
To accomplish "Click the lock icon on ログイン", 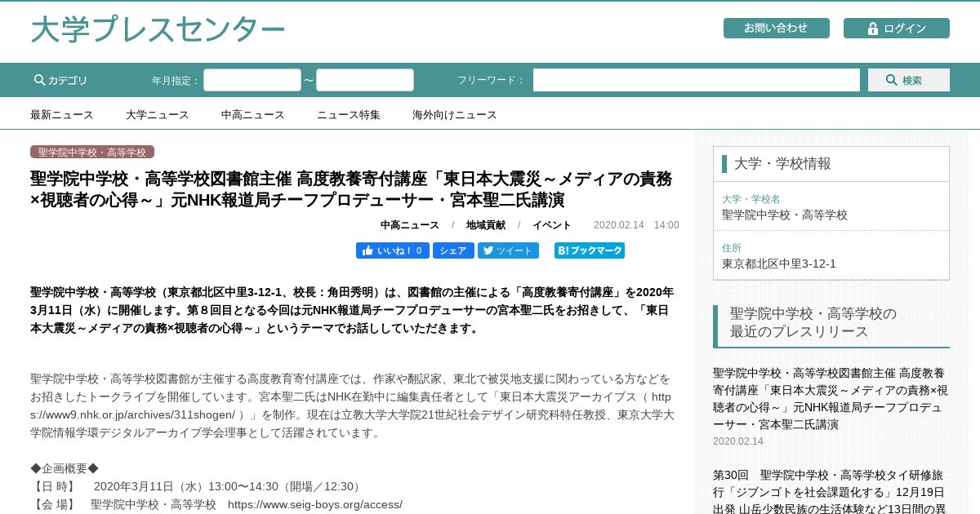I will 873,29.
